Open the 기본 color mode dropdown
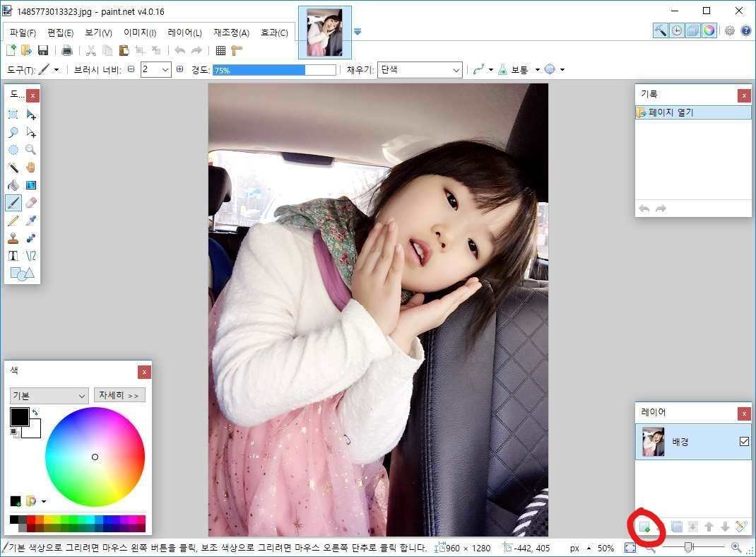Screen dimensions: 756x557 pos(49,395)
